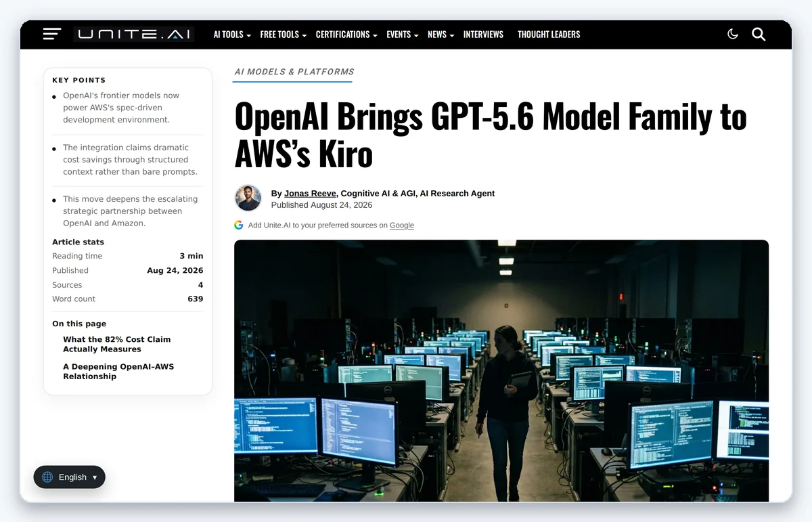Click the Published August 24, 2026 byline date
This screenshot has height=522, width=812.
pos(321,205)
